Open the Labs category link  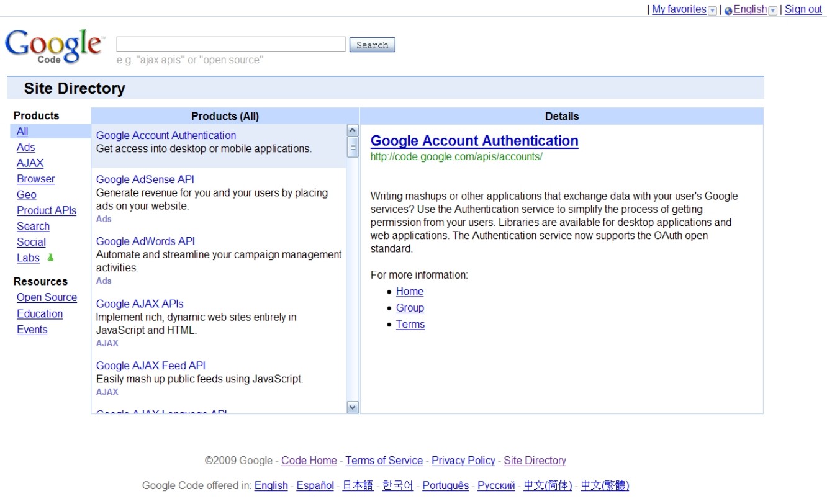(28, 258)
